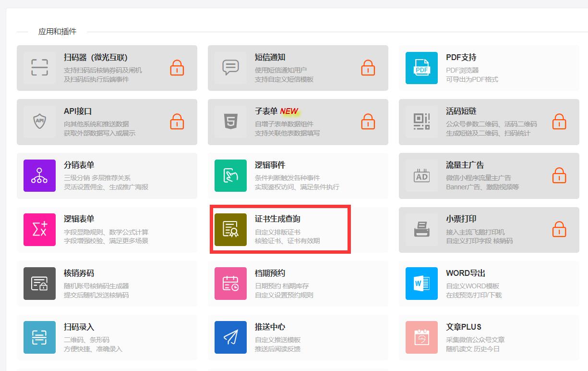The height and width of the screenshot is (371, 588).
Task: Click the lock icon on 小票打印 card
Action: (x=559, y=230)
